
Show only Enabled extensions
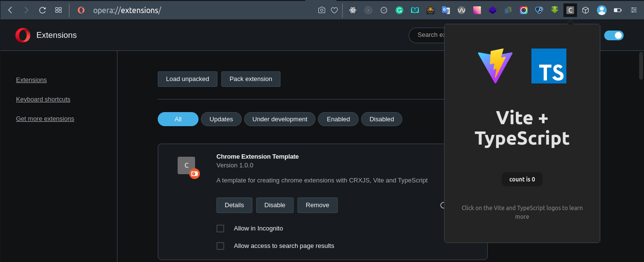pos(338,119)
